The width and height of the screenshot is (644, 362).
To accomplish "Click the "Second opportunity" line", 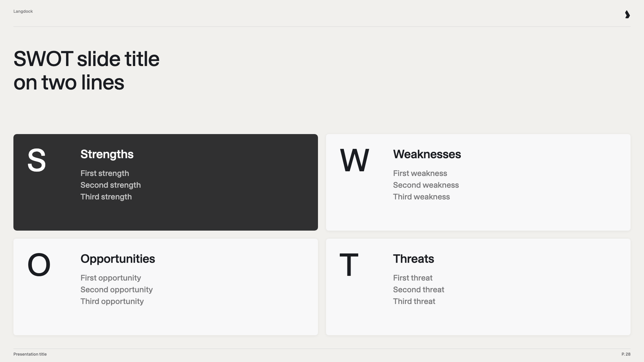I will tap(117, 290).
